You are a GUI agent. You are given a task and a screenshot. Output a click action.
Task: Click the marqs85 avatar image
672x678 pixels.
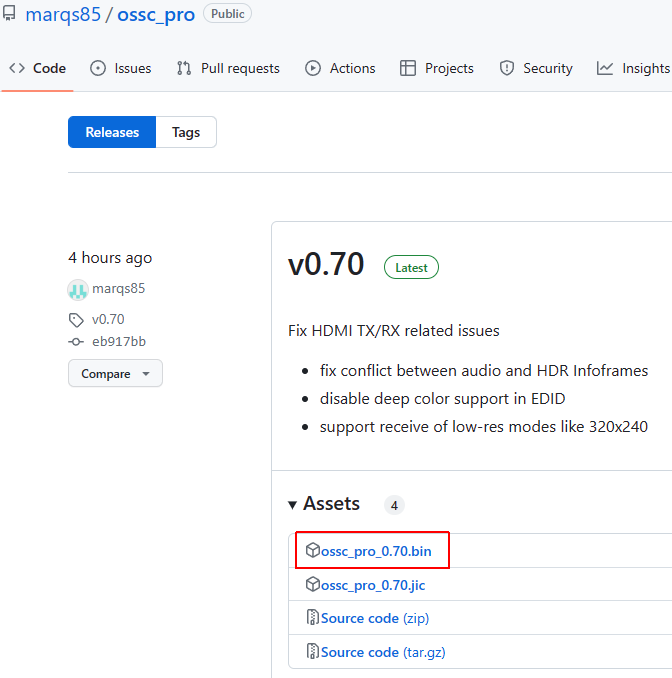pos(78,289)
